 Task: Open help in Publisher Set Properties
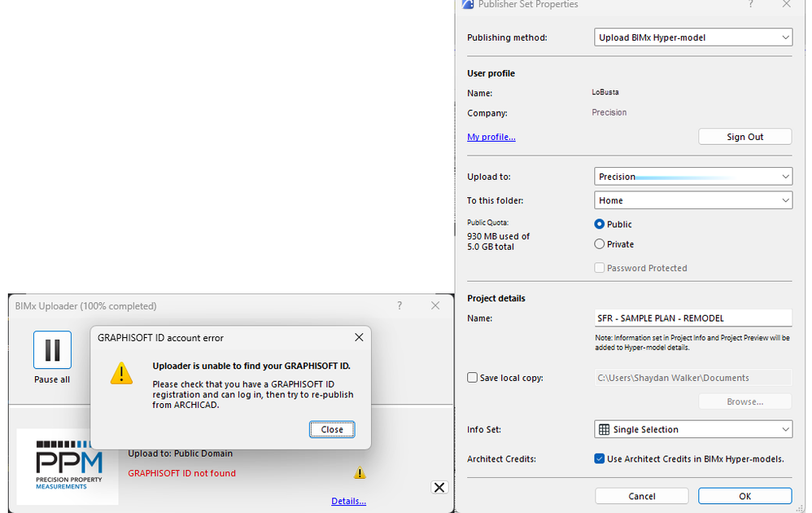pos(750,4)
